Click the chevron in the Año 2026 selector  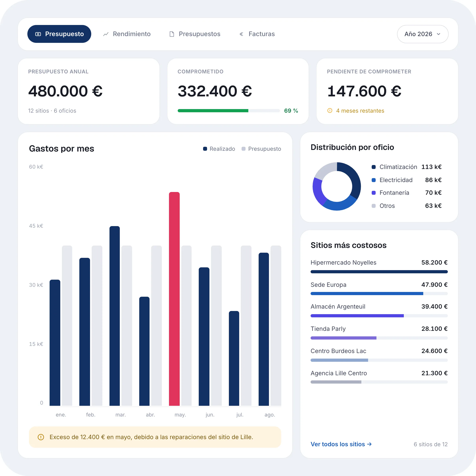click(x=439, y=34)
